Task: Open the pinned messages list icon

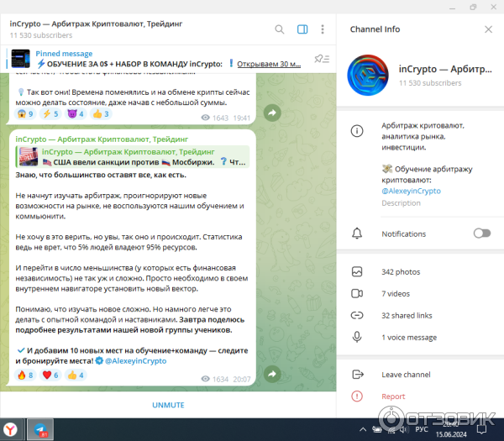Action: pyautogui.click(x=320, y=59)
